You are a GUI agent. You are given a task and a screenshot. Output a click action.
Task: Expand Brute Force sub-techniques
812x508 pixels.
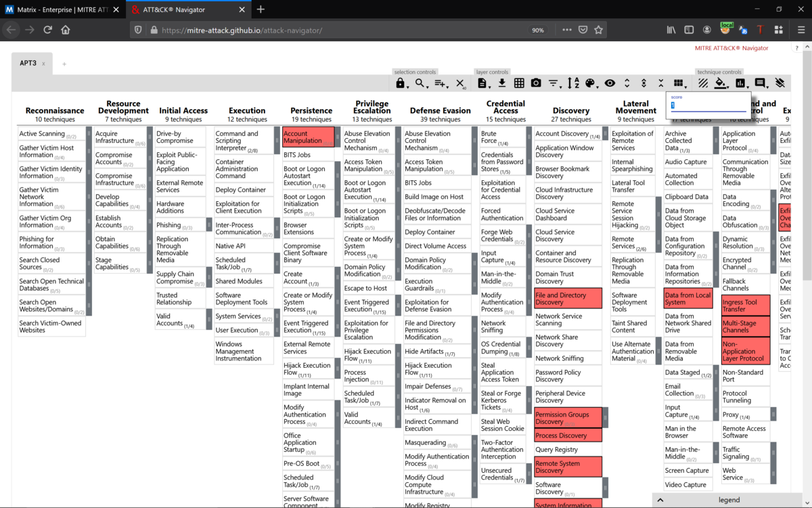528,137
